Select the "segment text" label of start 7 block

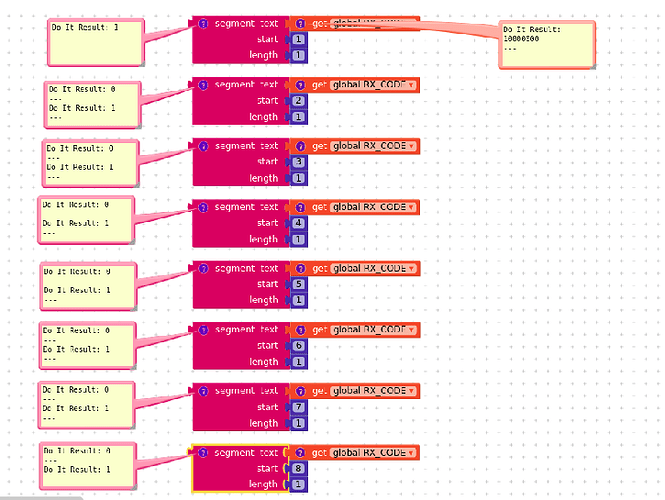[x=246, y=391]
